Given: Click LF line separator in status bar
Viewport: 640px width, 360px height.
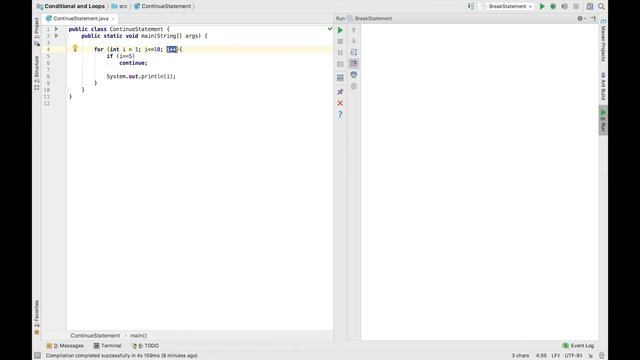Looking at the screenshot, I should click(556, 356).
